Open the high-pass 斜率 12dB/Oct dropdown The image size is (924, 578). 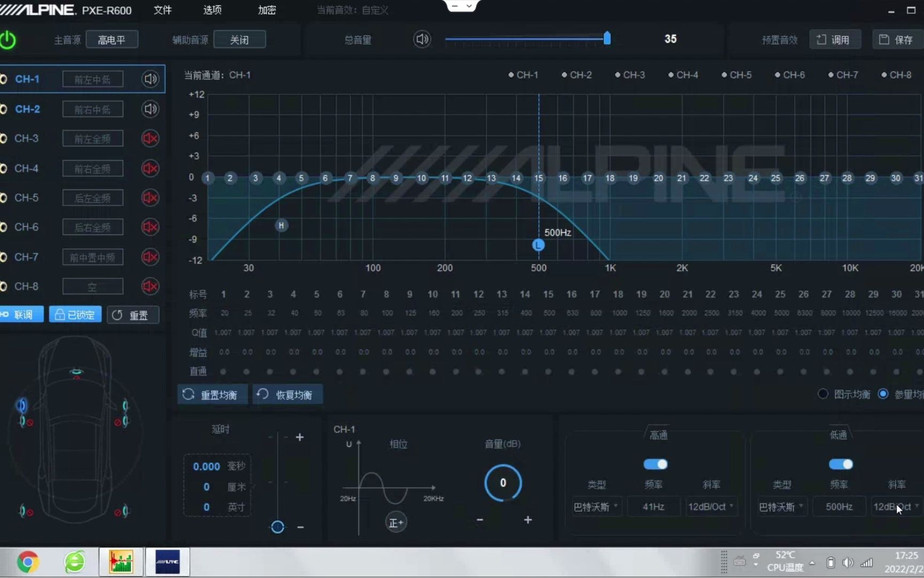711,506
